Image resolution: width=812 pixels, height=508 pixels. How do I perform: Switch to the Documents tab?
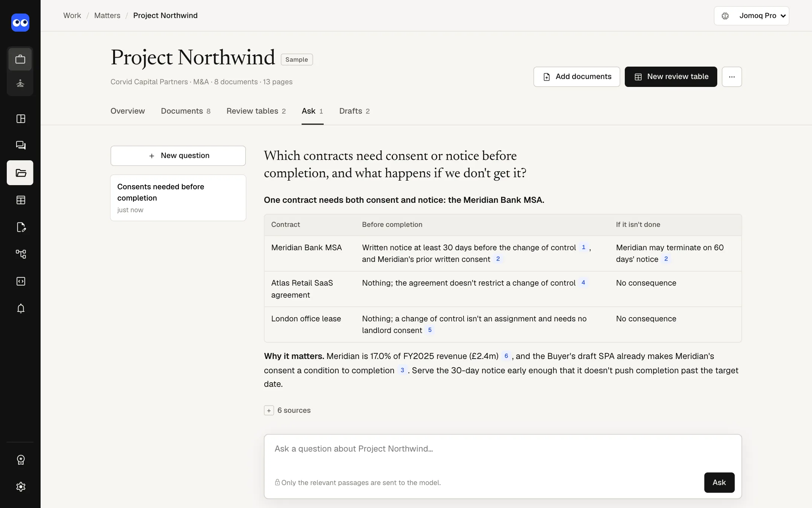coord(186,111)
